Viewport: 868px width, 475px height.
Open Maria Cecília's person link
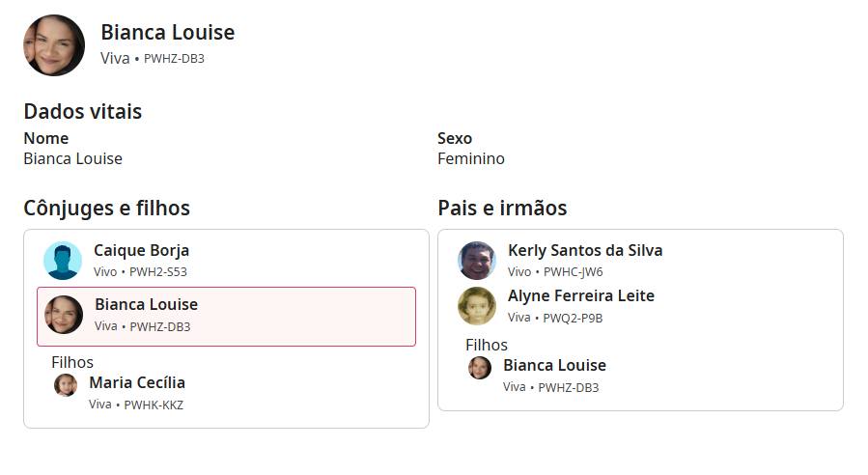137,382
